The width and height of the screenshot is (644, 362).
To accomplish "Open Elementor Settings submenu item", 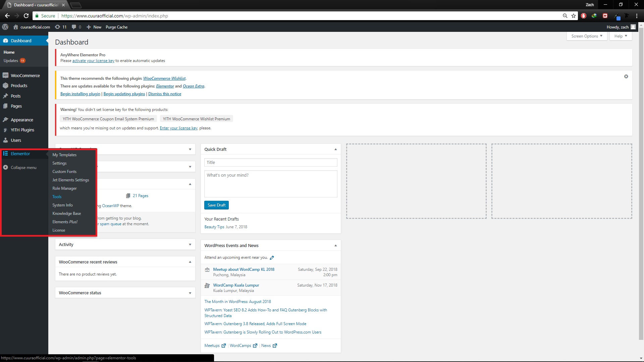I will [59, 163].
